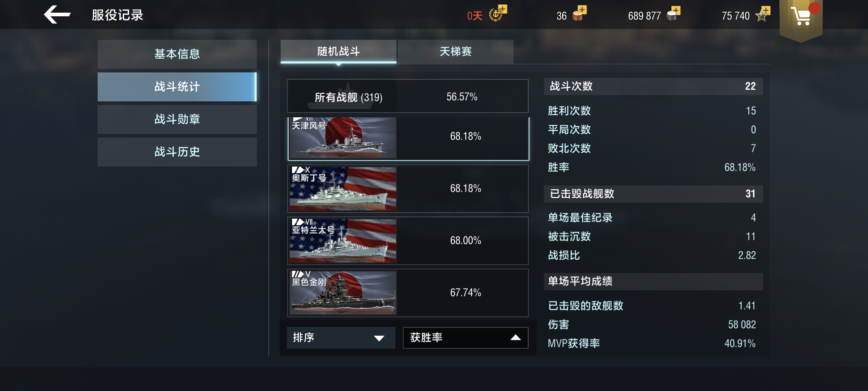
Task: Select the 亚特兰大号 ship row
Action: tap(408, 241)
